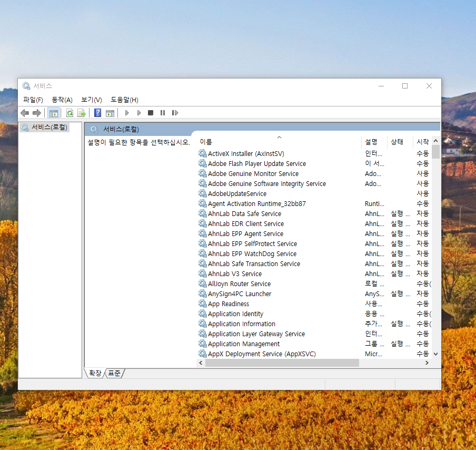Start the service with the first play icon
The width and height of the screenshot is (476, 450).
pyautogui.click(x=127, y=113)
